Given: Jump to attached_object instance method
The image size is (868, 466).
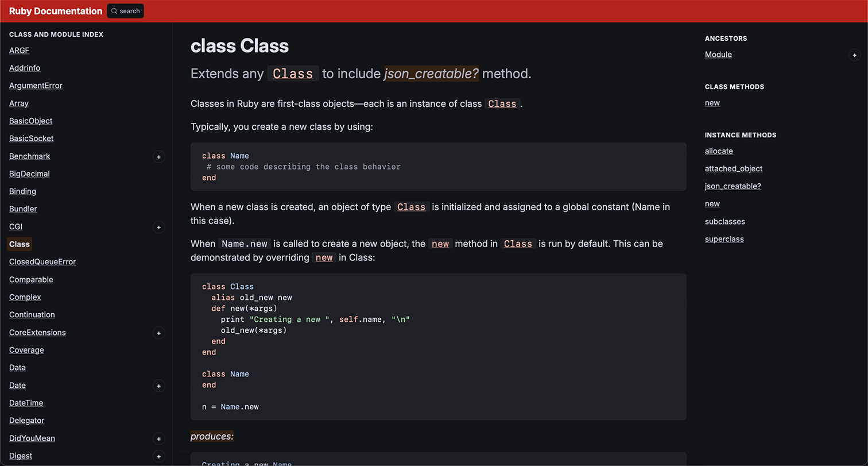Looking at the screenshot, I should (x=734, y=169).
